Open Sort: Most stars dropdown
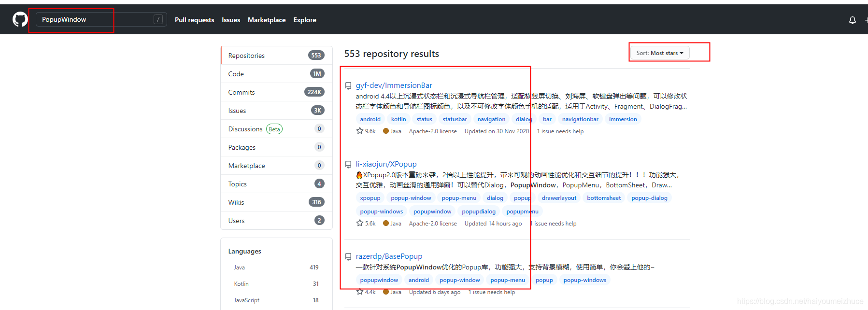The width and height of the screenshot is (868, 310). (x=659, y=53)
